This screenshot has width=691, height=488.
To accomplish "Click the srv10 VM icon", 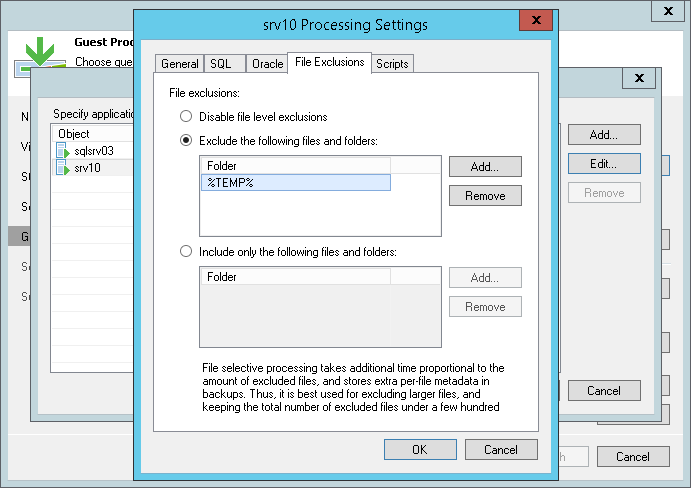I will pyautogui.click(x=63, y=168).
